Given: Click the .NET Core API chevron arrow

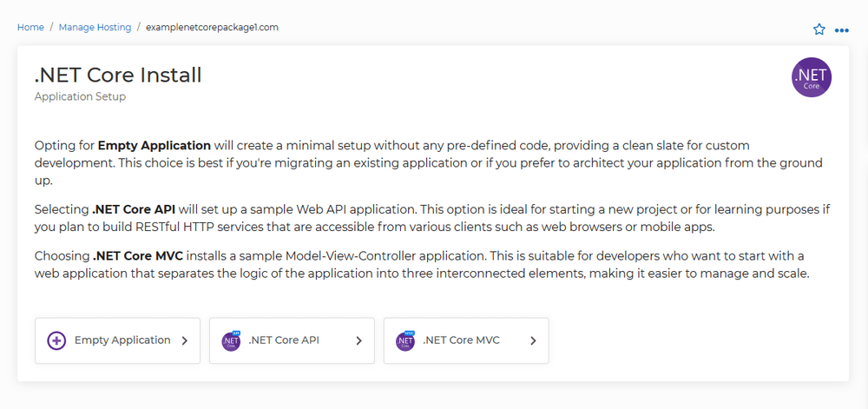Looking at the screenshot, I should click(358, 341).
